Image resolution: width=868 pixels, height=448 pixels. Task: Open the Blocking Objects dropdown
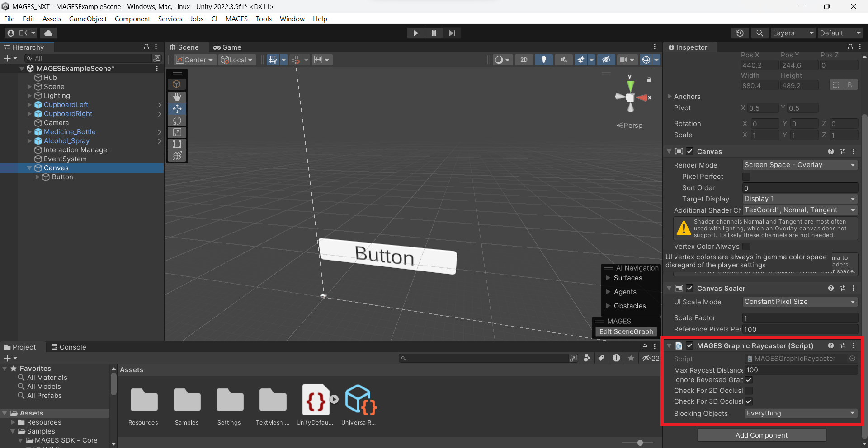(x=801, y=413)
